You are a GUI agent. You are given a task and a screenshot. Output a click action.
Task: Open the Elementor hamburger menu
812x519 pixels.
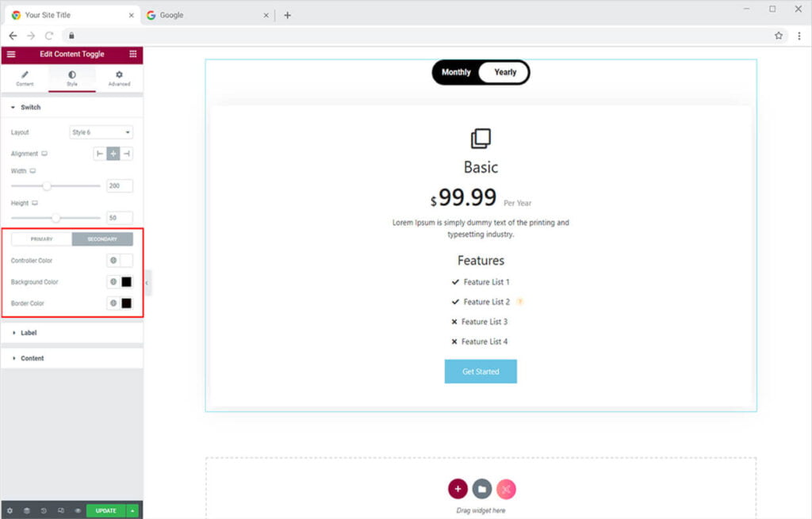[x=11, y=54]
